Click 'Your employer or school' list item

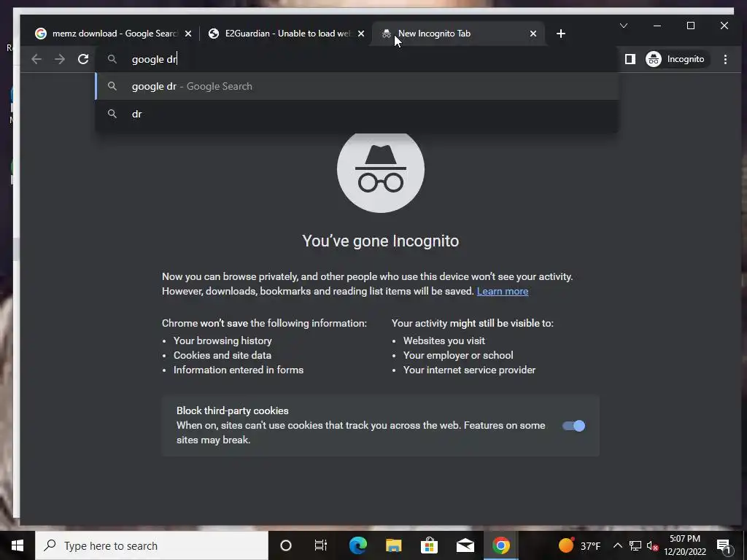click(458, 355)
